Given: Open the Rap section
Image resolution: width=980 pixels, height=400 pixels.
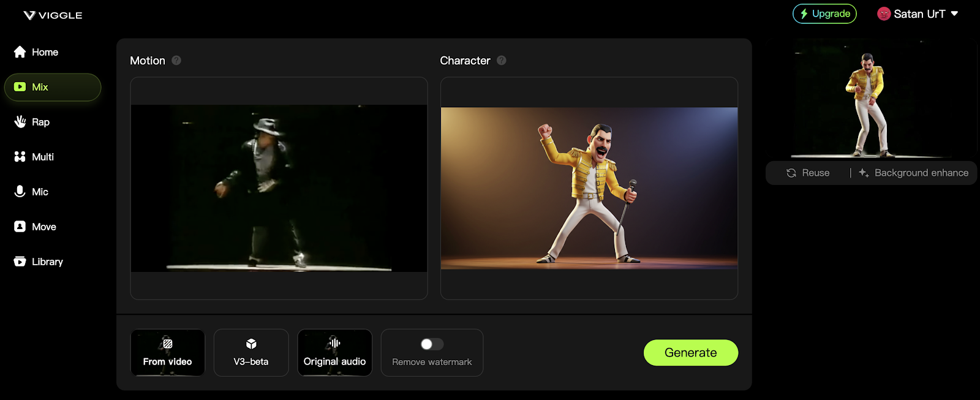Looking at the screenshot, I should click(32, 122).
